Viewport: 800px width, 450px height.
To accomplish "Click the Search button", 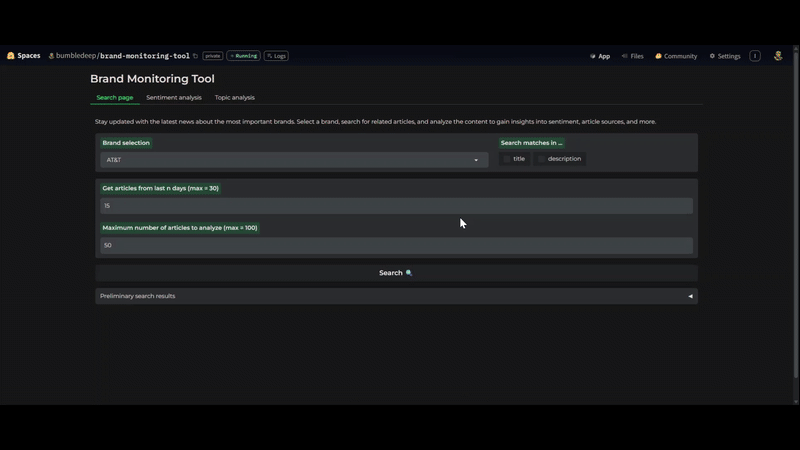I will (x=396, y=273).
